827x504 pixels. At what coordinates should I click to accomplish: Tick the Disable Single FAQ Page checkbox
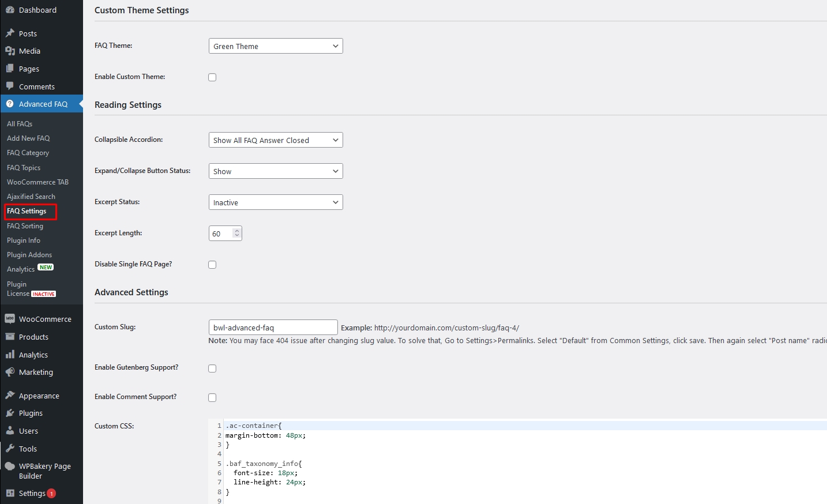pos(212,265)
